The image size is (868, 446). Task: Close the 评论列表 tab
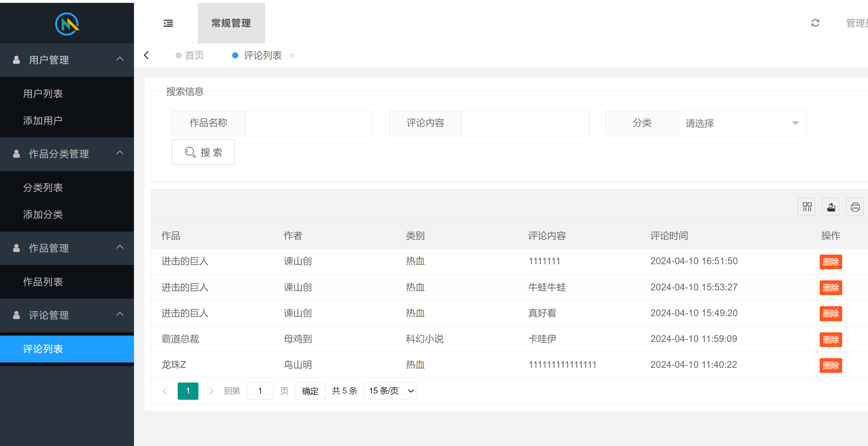click(292, 55)
